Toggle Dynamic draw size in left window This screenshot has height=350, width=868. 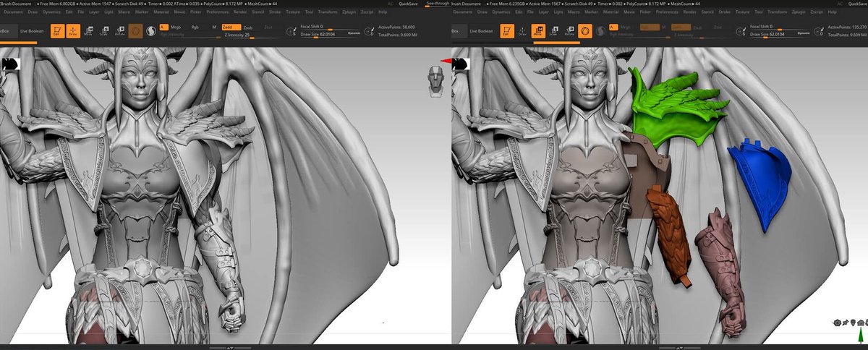pyautogui.click(x=354, y=33)
